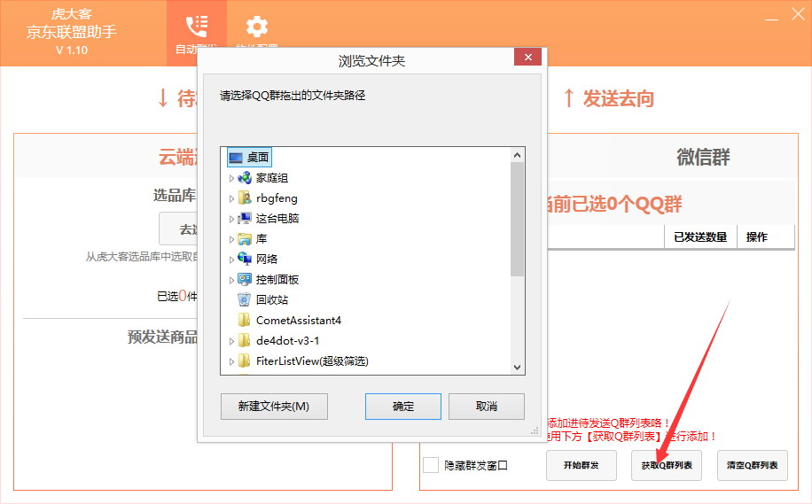Viewport: 812px width, 504px height.
Task: Expand the 这台电脑 tree node
Action: [x=231, y=219]
